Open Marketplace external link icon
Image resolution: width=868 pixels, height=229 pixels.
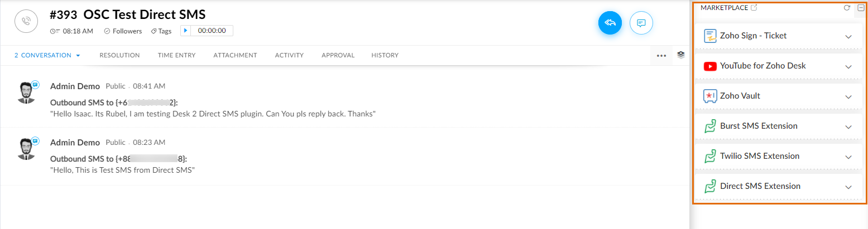[754, 8]
